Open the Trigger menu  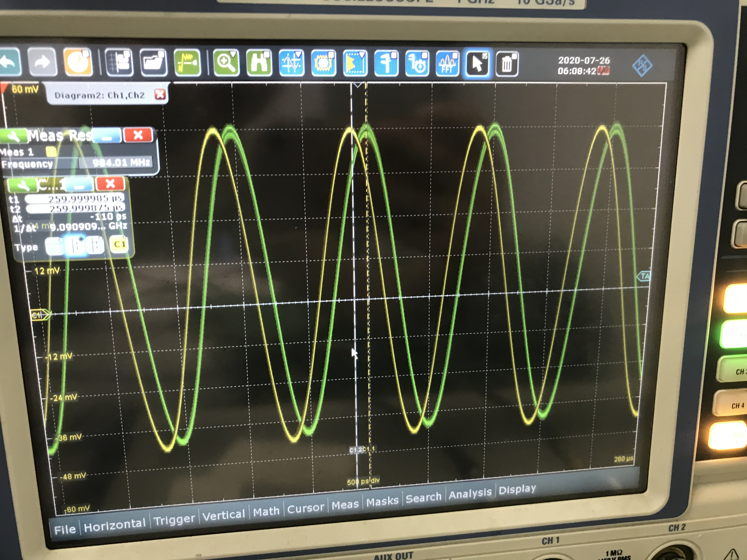click(x=174, y=520)
